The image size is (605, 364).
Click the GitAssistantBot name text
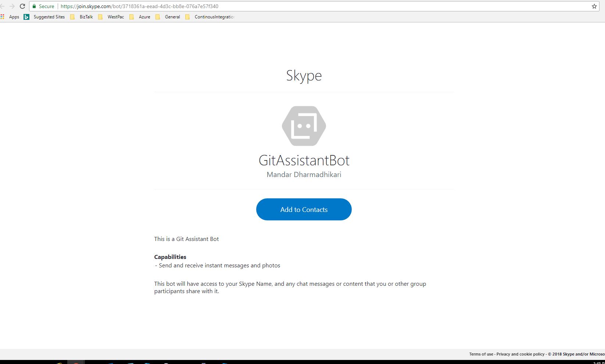point(304,160)
